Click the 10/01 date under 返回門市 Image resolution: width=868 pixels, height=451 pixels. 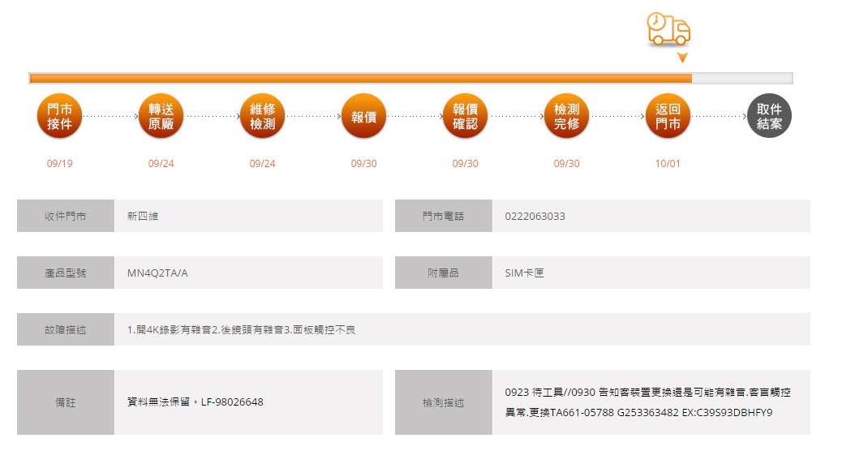tap(668, 163)
